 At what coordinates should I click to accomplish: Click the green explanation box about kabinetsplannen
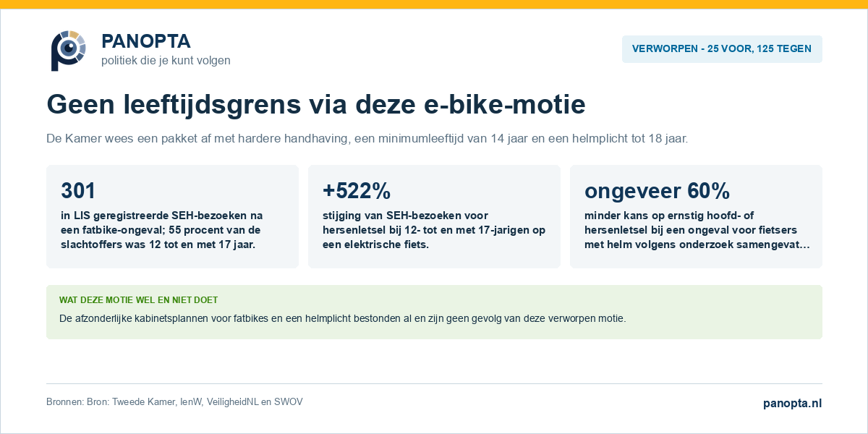pyautogui.click(x=434, y=312)
